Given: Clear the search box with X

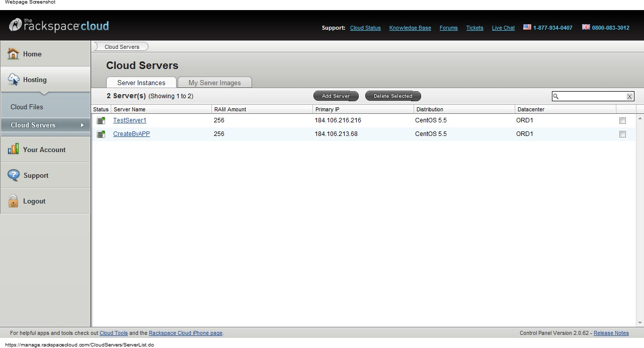Looking at the screenshot, I should point(629,96).
